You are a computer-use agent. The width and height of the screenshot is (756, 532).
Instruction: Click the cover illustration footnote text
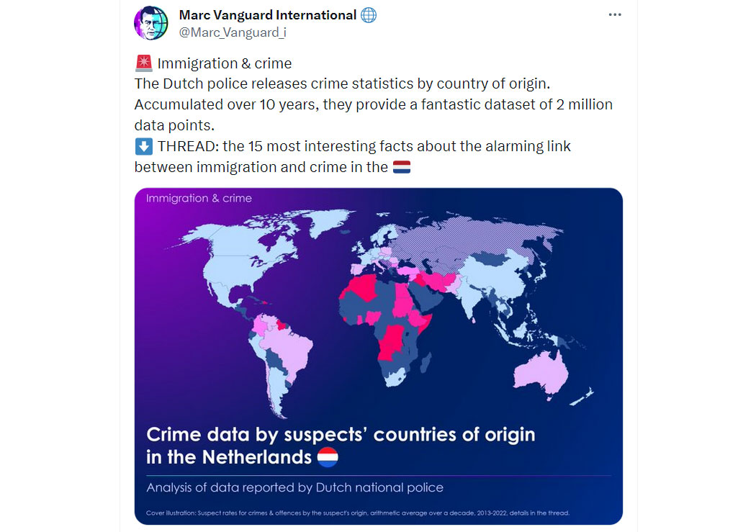click(x=358, y=513)
